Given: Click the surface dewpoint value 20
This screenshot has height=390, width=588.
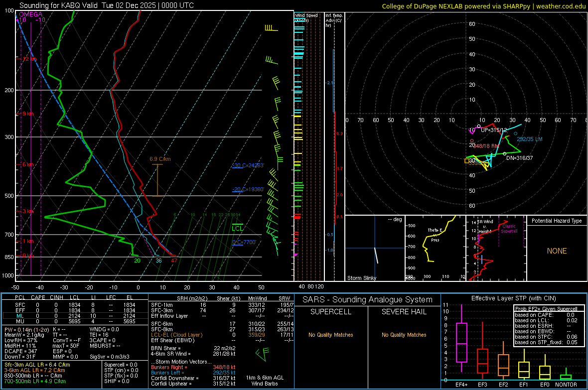Looking at the screenshot, I should tap(137, 260).
